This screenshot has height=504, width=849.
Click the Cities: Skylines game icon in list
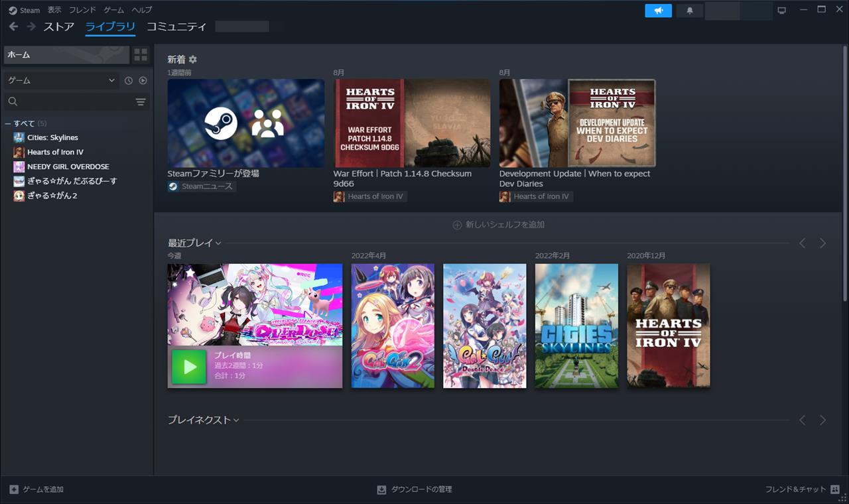pyautogui.click(x=19, y=137)
